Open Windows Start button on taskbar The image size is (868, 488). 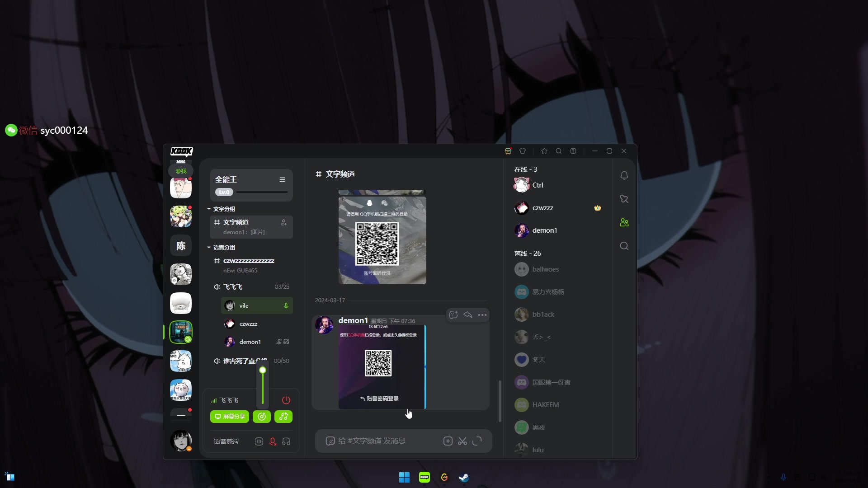(x=404, y=477)
